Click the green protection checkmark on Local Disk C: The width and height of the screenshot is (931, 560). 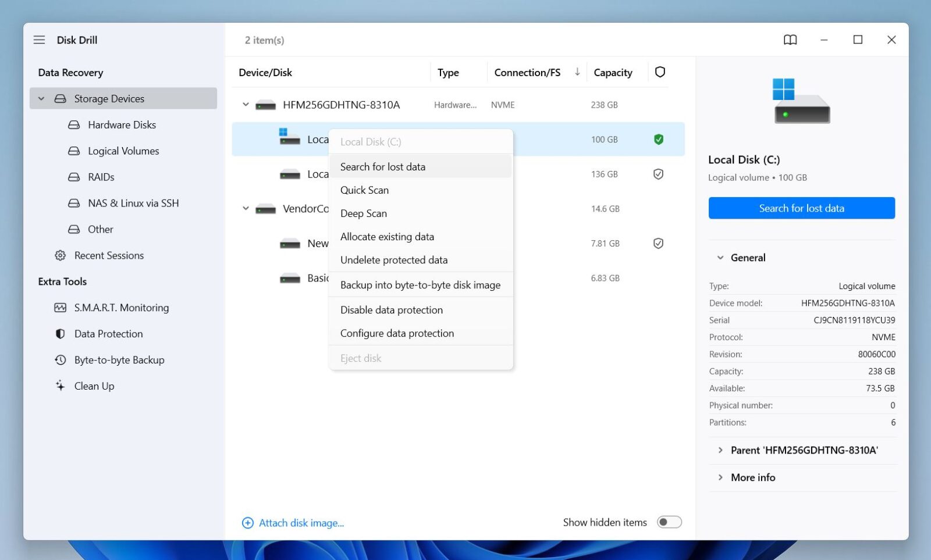(658, 139)
